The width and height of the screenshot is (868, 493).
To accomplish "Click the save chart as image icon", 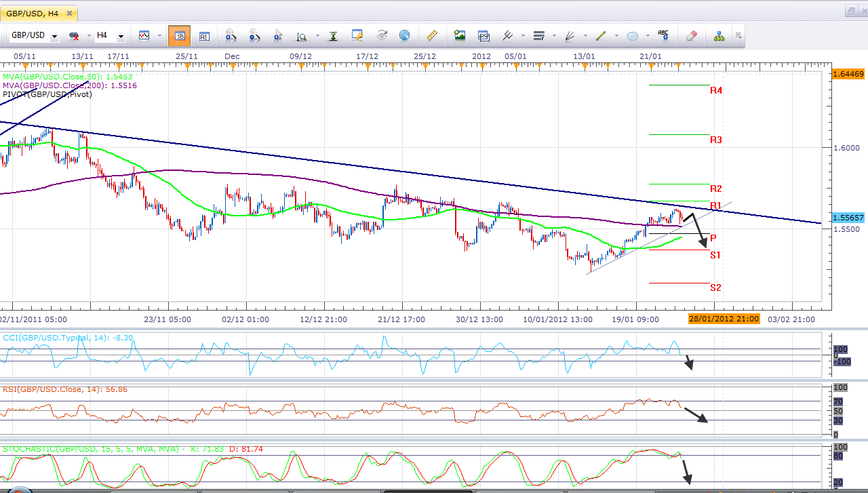I will [x=460, y=35].
